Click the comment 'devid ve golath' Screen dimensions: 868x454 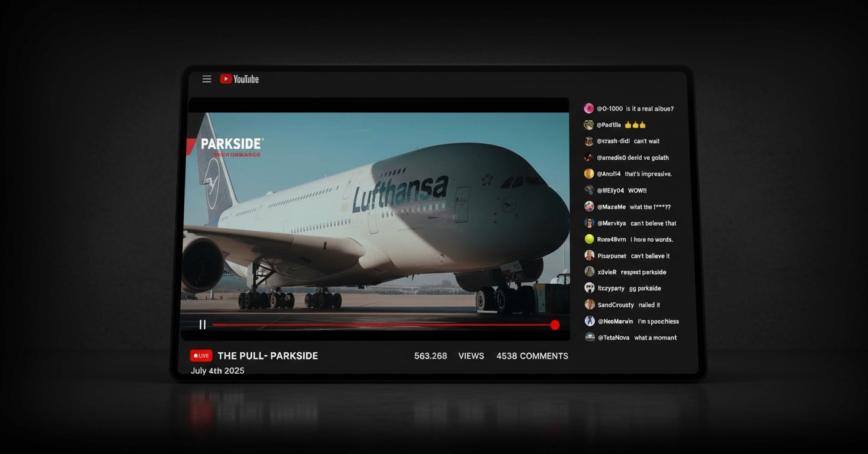(x=648, y=157)
